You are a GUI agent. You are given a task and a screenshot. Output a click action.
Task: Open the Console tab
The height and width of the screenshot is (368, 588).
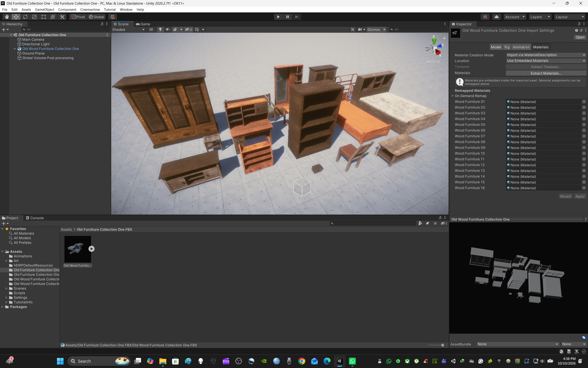coord(35,218)
